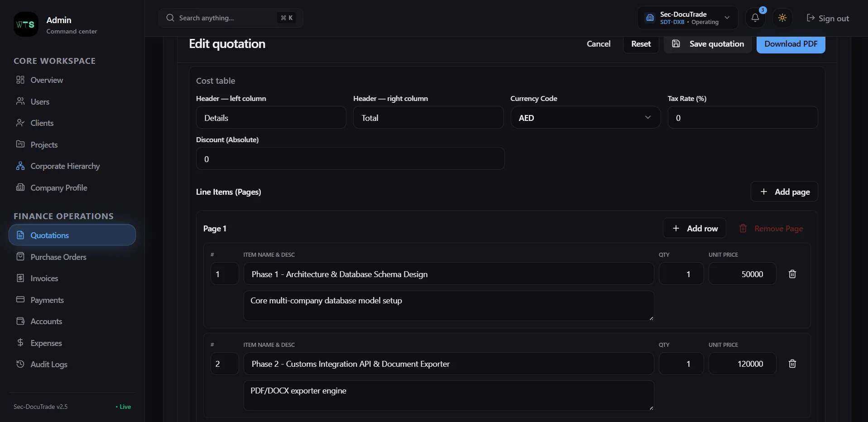Edit Phase 2 item name field
This screenshot has width=868, height=422.
point(449,364)
